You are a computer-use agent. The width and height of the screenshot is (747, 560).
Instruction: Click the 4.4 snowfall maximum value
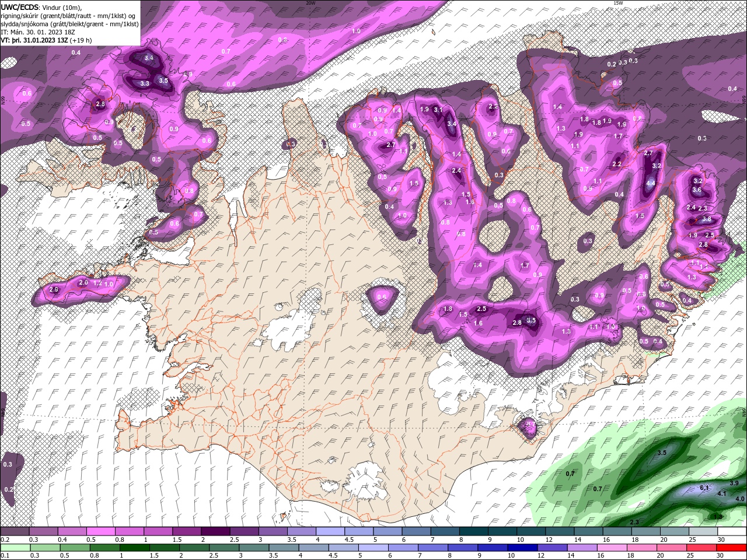pyautogui.click(x=651, y=183)
